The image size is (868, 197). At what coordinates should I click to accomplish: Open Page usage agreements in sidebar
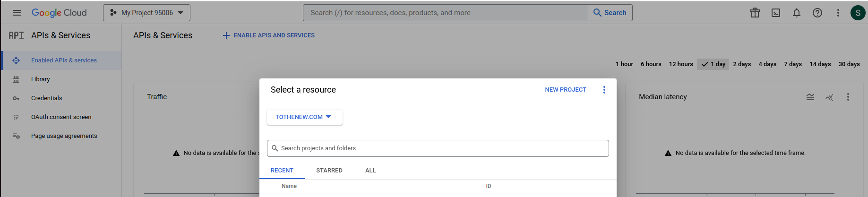[61, 136]
